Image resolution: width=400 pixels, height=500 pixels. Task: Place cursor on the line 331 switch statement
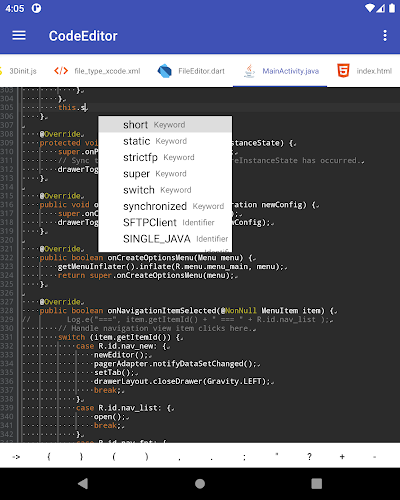pyautogui.click(x=121, y=337)
